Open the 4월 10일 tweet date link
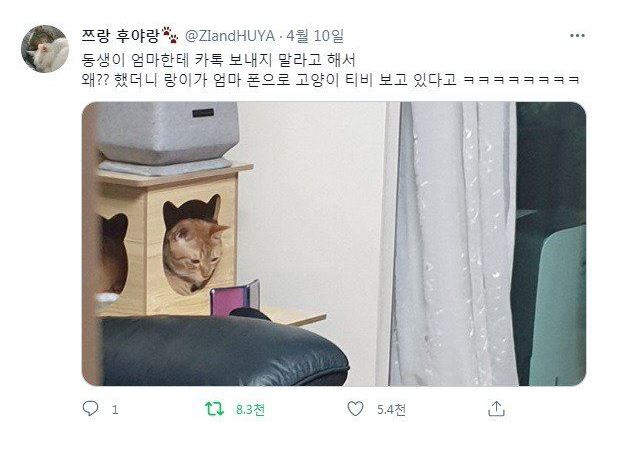 pyautogui.click(x=315, y=36)
